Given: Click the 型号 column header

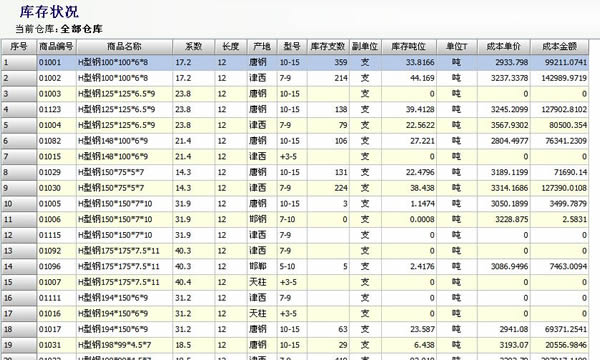Looking at the screenshot, I should coord(292,47).
